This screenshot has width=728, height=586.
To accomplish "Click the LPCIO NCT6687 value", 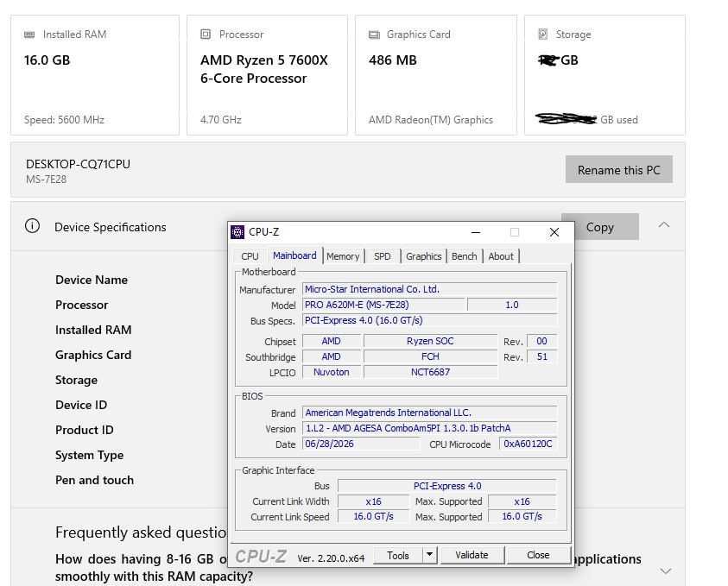I will 430,372.
